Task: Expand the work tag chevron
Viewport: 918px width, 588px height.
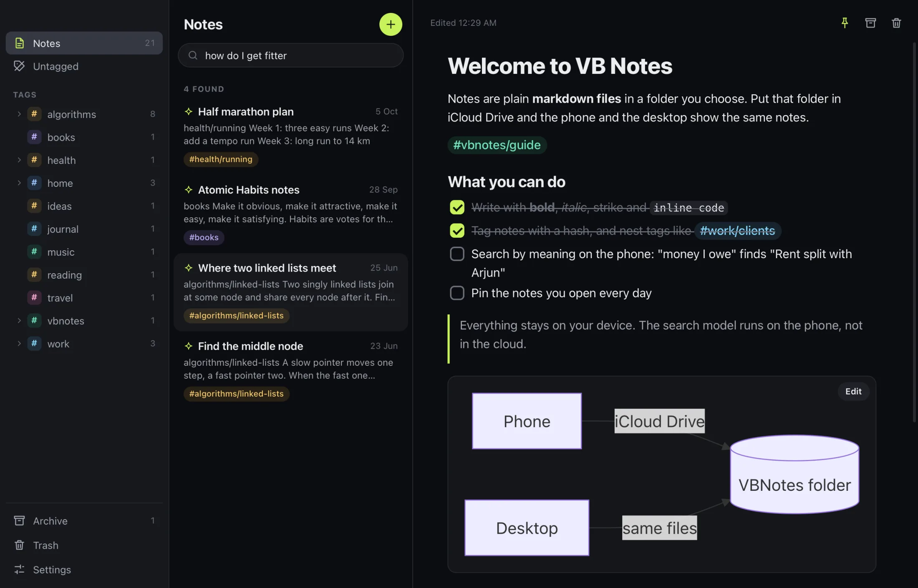Action: [x=19, y=343]
